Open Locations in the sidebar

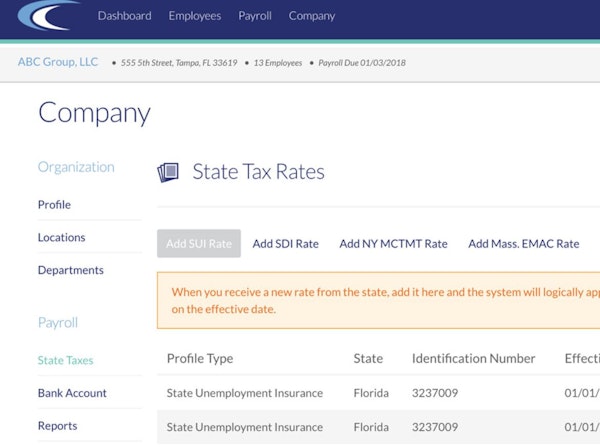61,238
